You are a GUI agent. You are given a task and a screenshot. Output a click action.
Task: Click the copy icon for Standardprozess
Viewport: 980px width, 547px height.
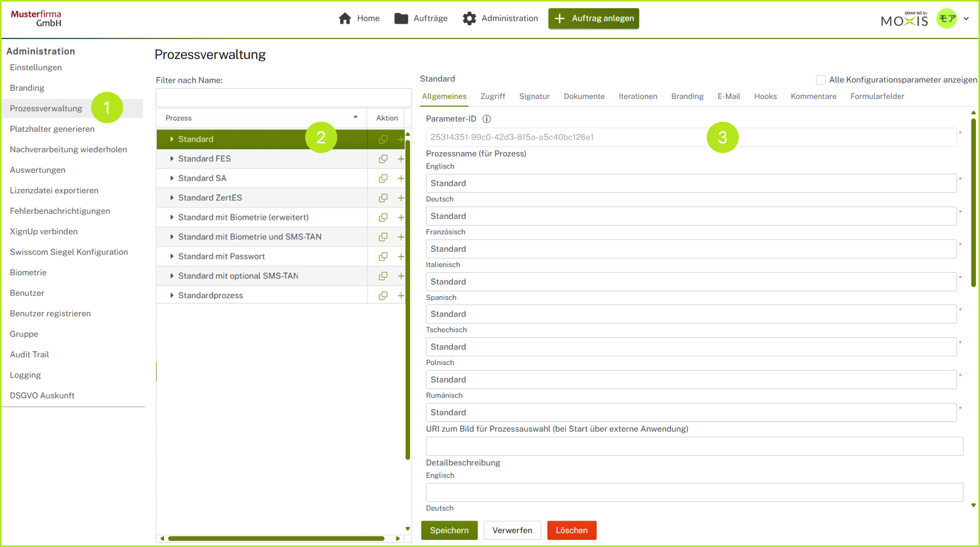click(383, 295)
